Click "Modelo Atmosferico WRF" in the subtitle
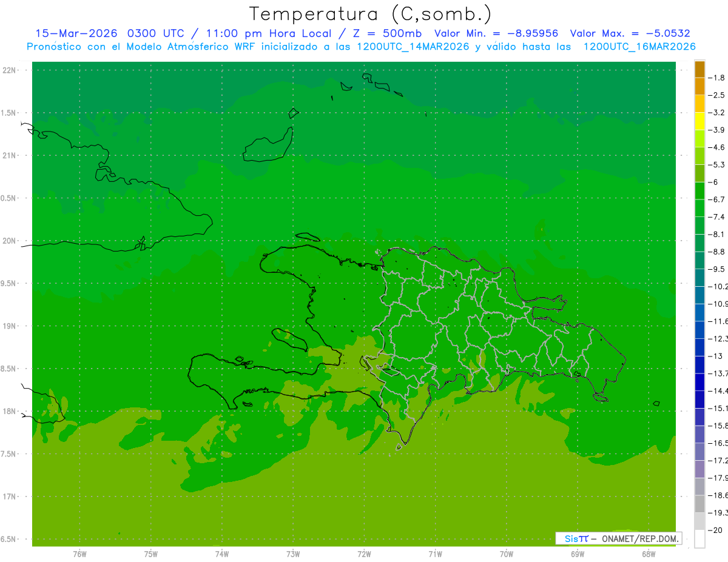 pos(192,47)
